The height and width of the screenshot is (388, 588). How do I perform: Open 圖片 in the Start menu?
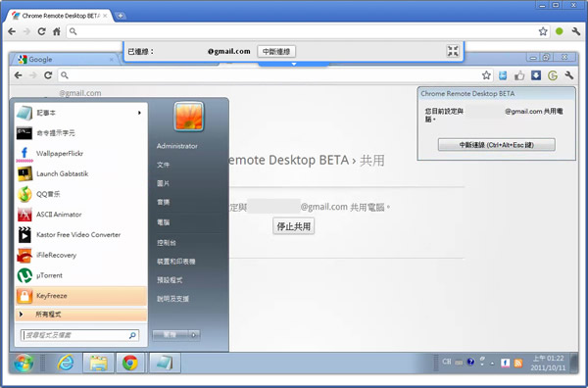coord(163,183)
